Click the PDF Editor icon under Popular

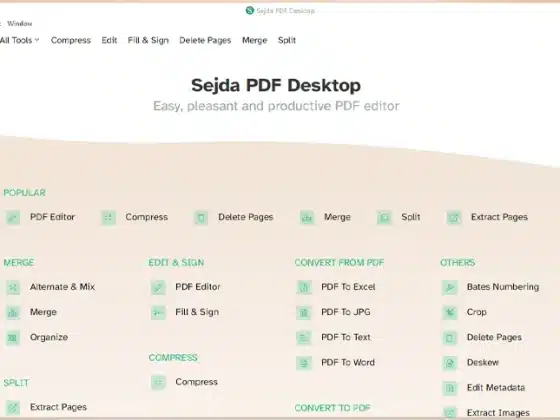[x=13, y=218]
